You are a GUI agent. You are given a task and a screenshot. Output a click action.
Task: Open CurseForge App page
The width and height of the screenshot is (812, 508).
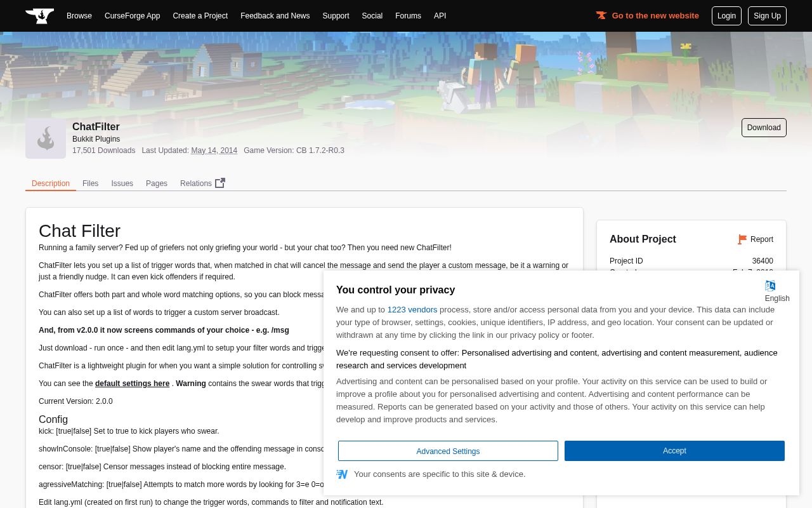click(132, 16)
